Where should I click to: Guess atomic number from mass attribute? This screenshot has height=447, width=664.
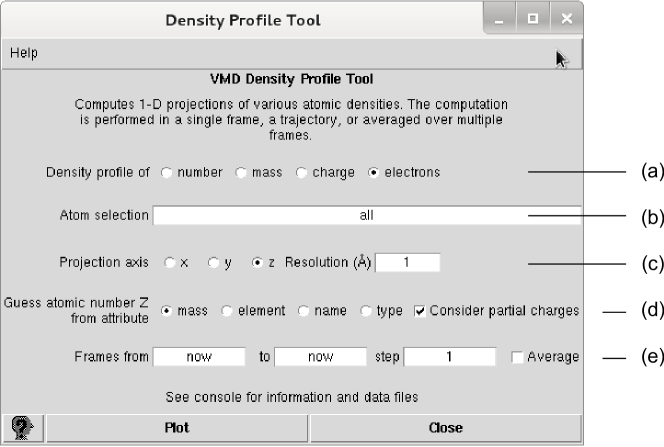166,311
